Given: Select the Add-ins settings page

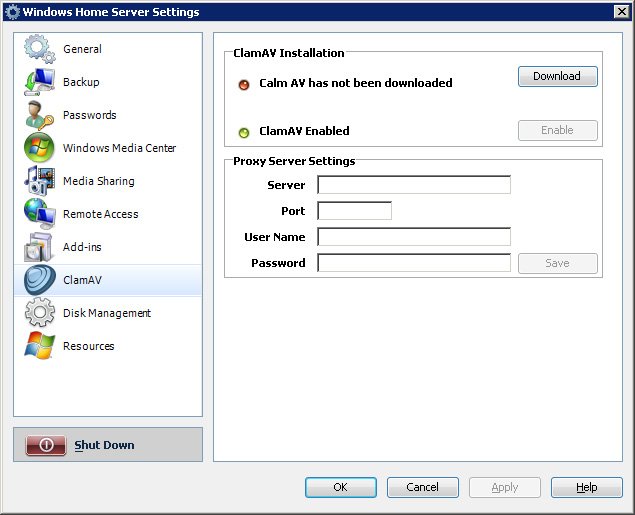Looking at the screenshot, I should [108, 247].
